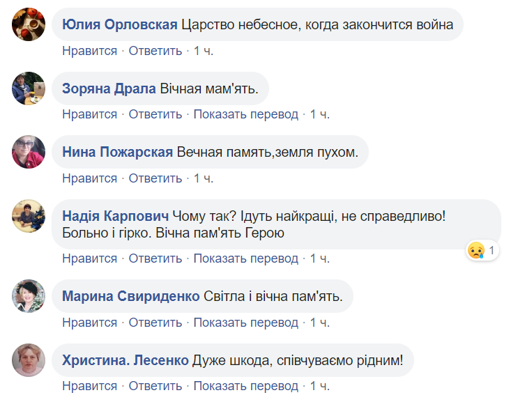Screen dimensions: 532x402
Task: Like Марина Свириденко's comment
Action: [89, 323]
